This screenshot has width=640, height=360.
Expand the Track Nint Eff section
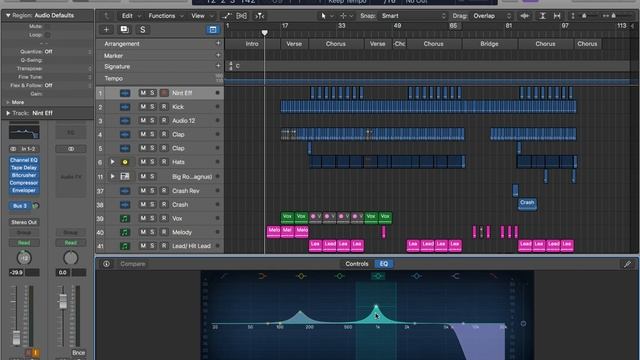click(8, 113)
